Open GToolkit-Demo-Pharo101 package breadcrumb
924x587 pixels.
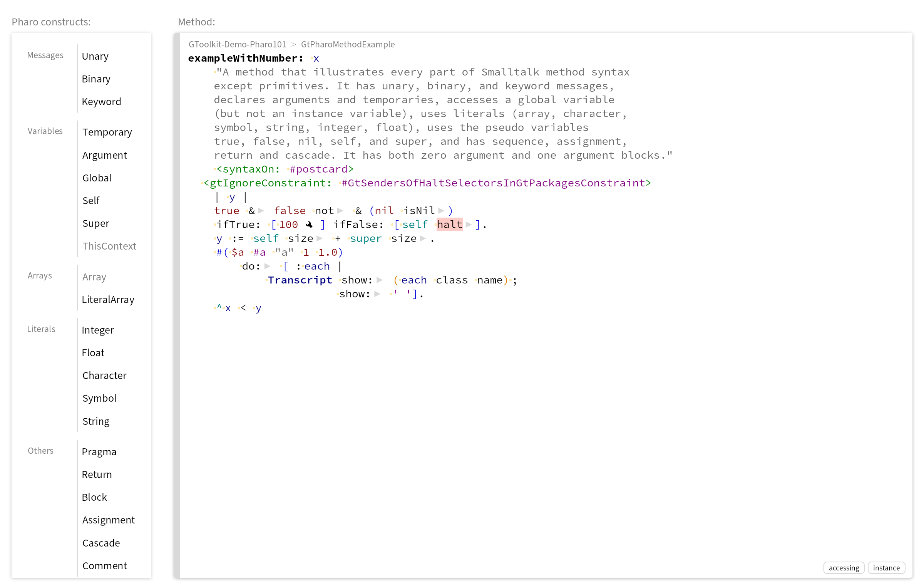click(237, 44)
